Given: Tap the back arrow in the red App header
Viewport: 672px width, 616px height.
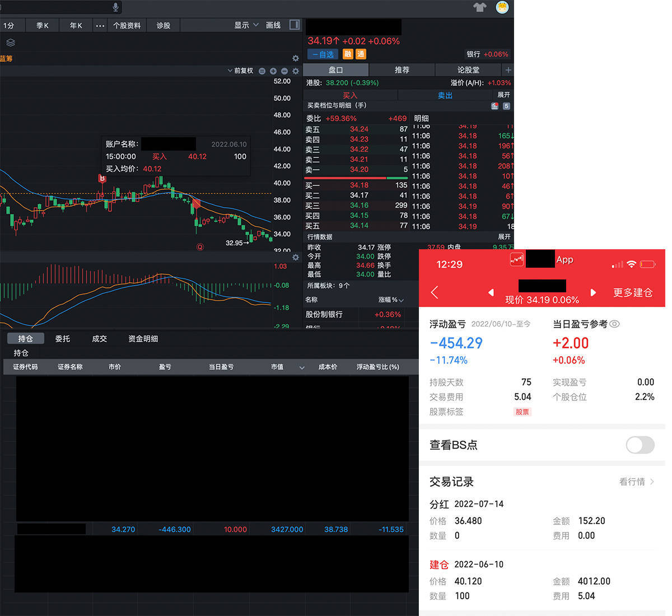Looking at the screenshot, I should tap(435, 292).
